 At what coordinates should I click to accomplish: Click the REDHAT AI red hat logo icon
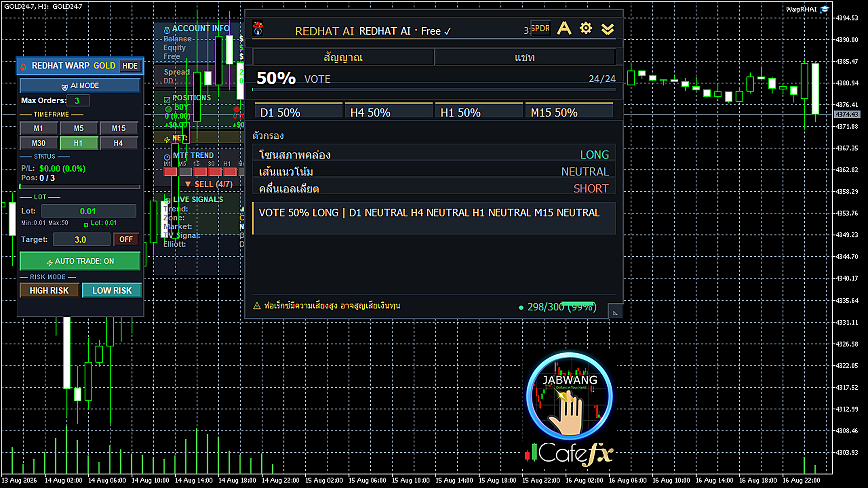pyautogui.click(x=258, y=28)
